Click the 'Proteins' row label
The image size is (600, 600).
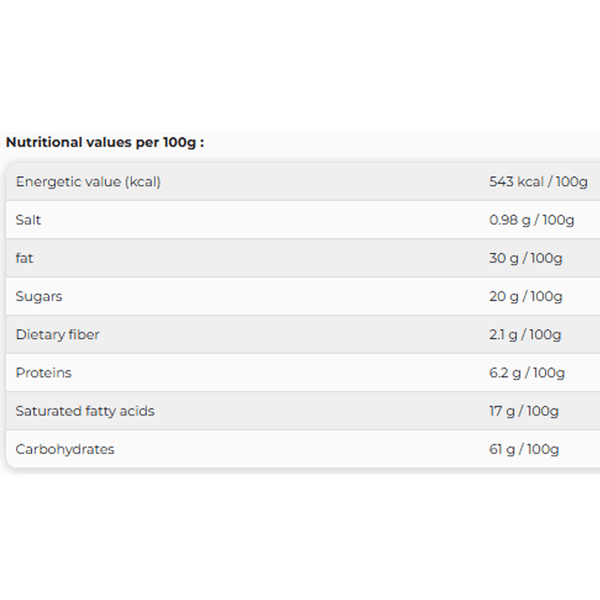pyautogui.click(x=44, y=373)
